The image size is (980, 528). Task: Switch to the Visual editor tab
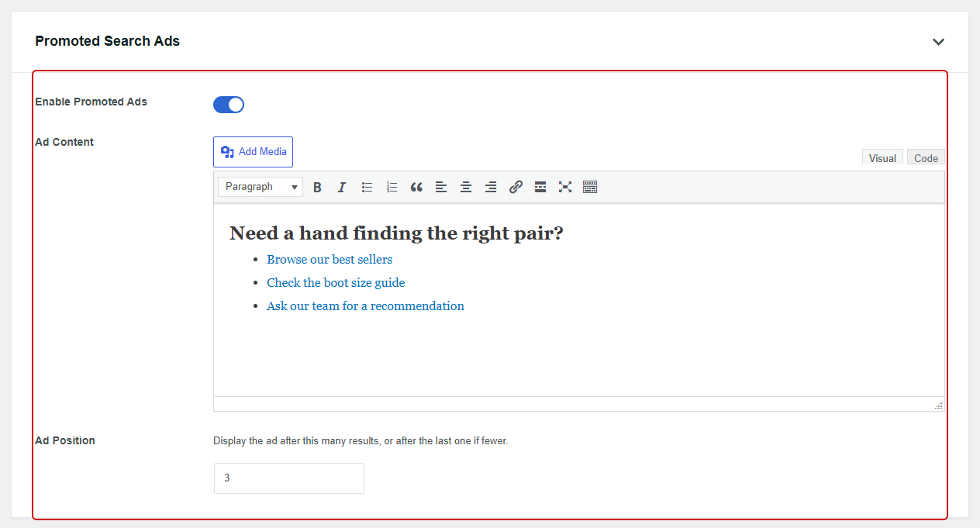point(882,158)
